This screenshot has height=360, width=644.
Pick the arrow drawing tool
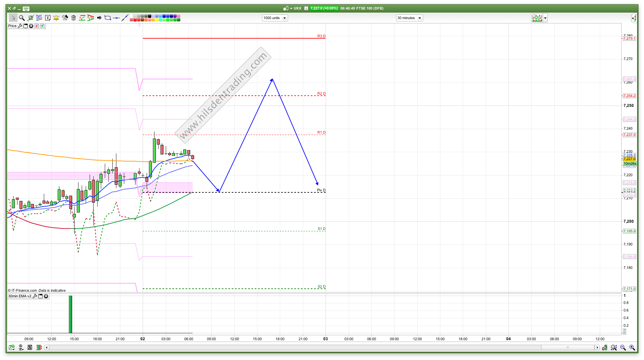click(x=99, y=18)
